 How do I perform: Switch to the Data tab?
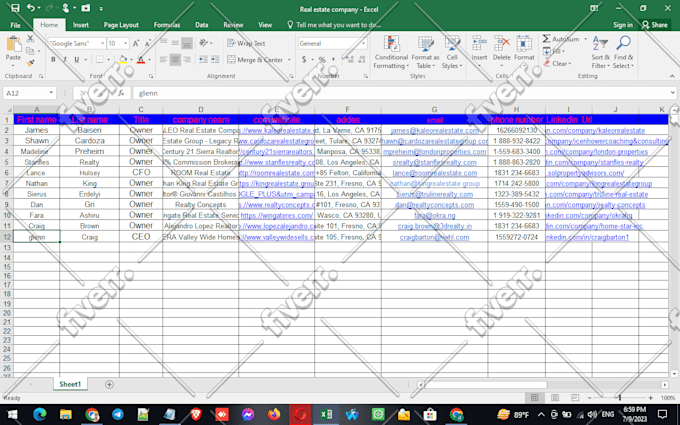202,25
